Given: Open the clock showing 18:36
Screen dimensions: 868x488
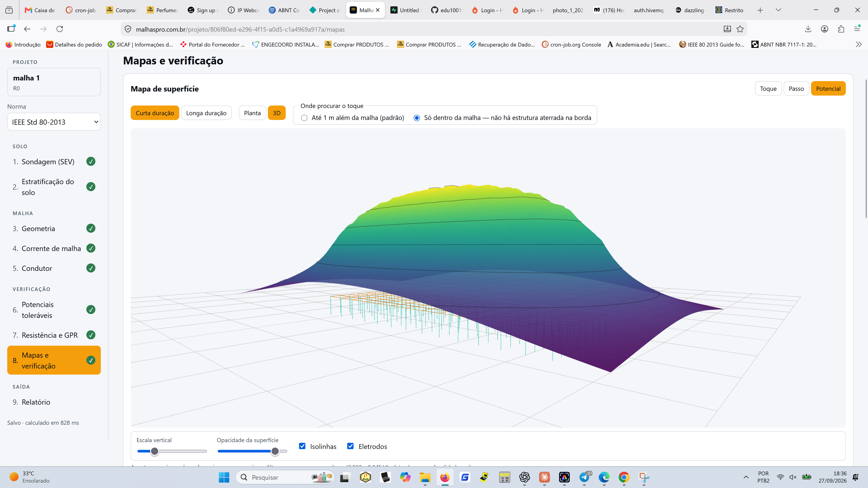Looking at the screenshot, I should tap(833, 477).
